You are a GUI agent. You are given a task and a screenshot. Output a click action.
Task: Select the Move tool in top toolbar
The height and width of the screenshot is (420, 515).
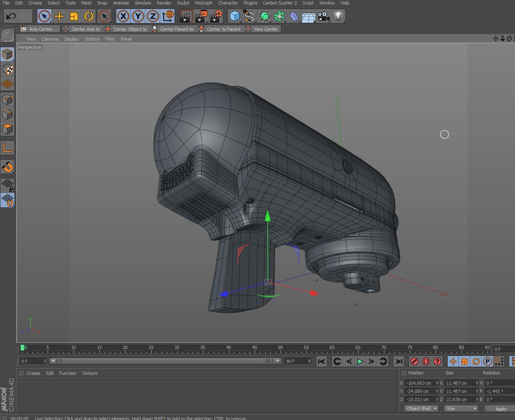(x=59, y=16)
